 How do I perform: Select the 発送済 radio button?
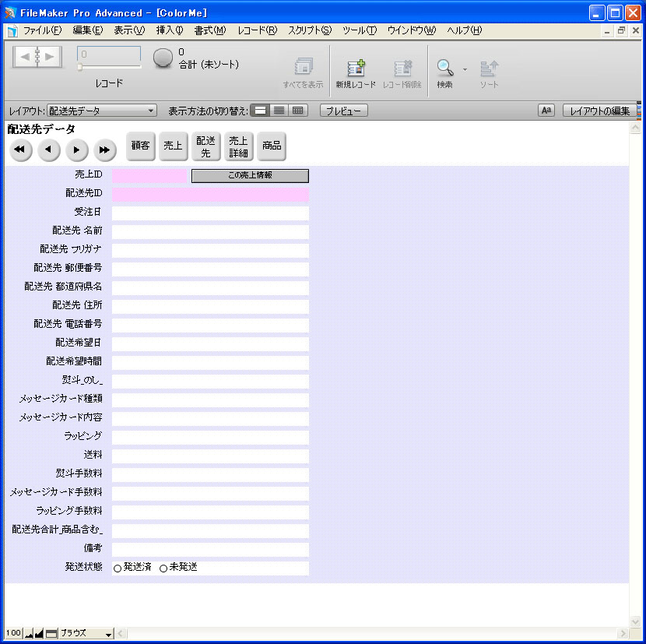(x=118, y=568)
